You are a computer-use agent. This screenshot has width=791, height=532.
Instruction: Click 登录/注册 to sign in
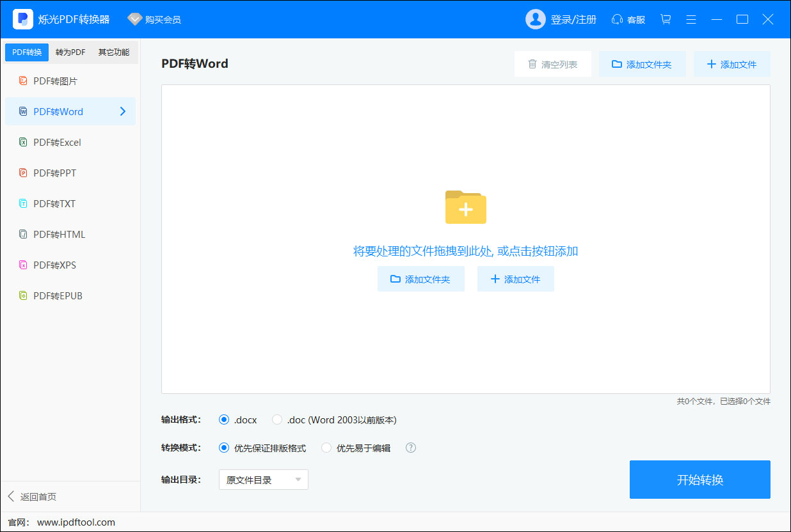point(573,20)
